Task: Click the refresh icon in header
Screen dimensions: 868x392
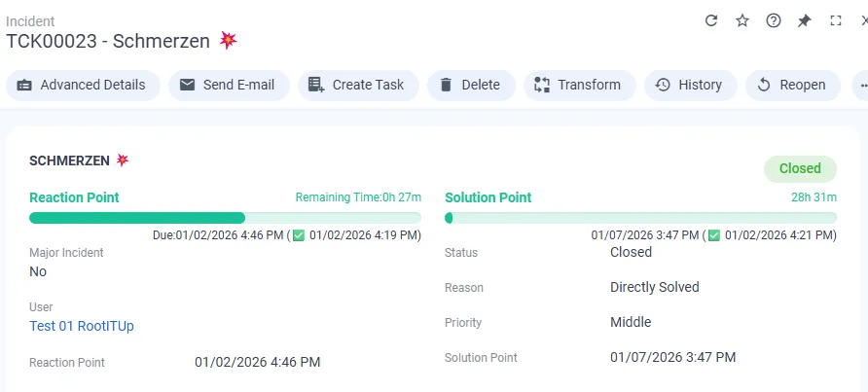Action: pos(711,20)
